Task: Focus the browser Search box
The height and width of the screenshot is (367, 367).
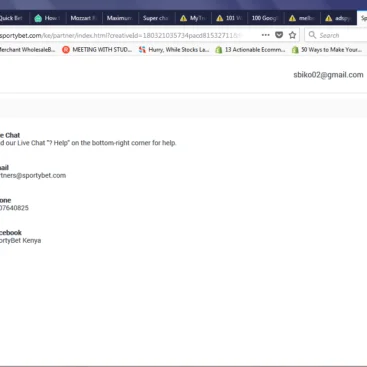Action: pos(336,35)
